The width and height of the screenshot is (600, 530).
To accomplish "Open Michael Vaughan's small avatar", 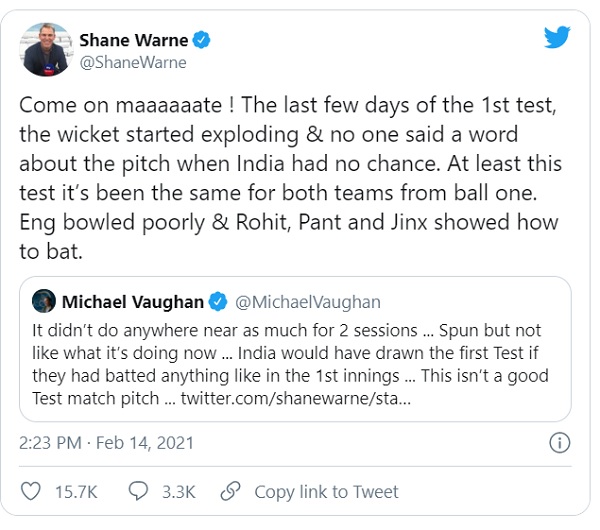I will (43, 302).
